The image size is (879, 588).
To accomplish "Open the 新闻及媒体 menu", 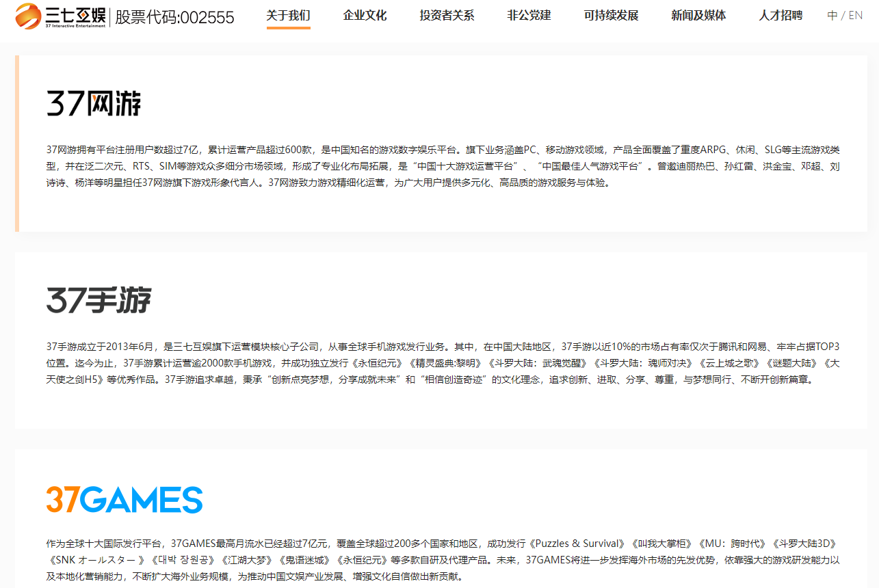I will 698,16.
